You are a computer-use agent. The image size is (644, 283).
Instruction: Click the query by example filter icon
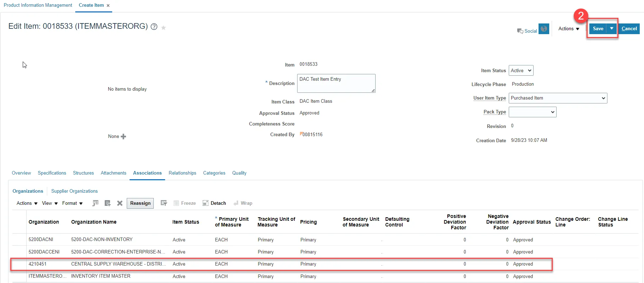pos(164,203)
